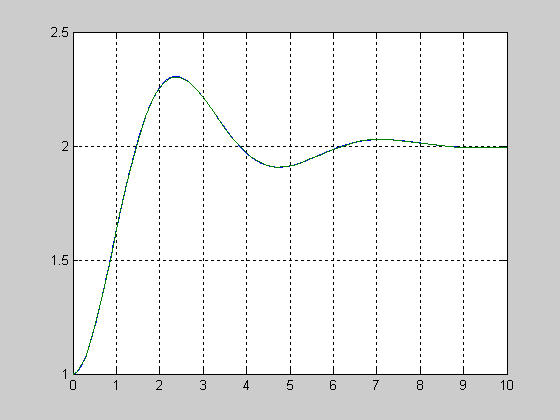Click the x-axis tick label 8
The image size is (560, 420).
[x=420, y=385]
